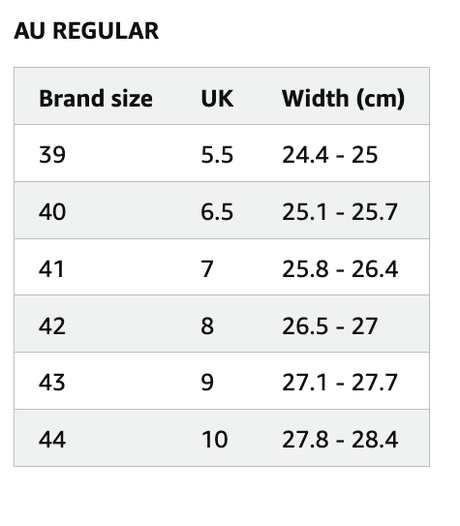Select brand size 42 cell
Viewport: 460px width, 526px height.
coord(52,326)
